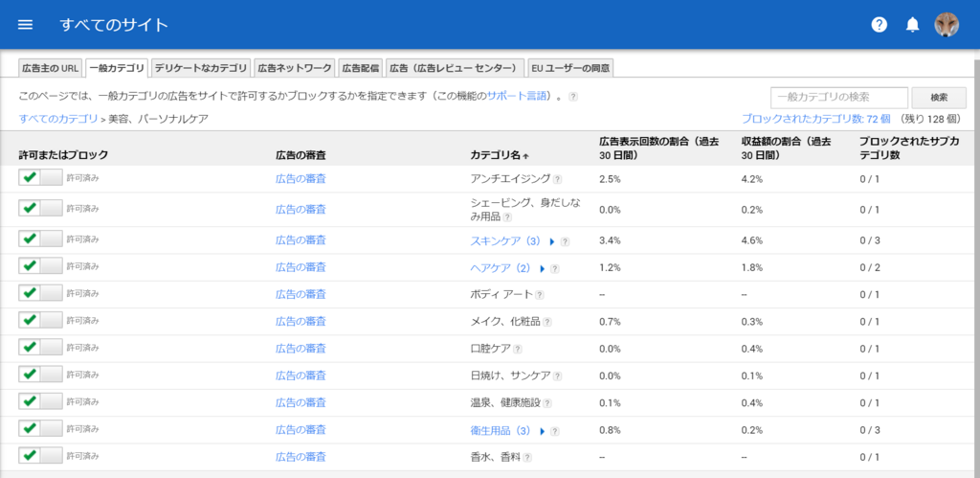Toggle allow/block for 香水、香料

(x=40, y=455)
